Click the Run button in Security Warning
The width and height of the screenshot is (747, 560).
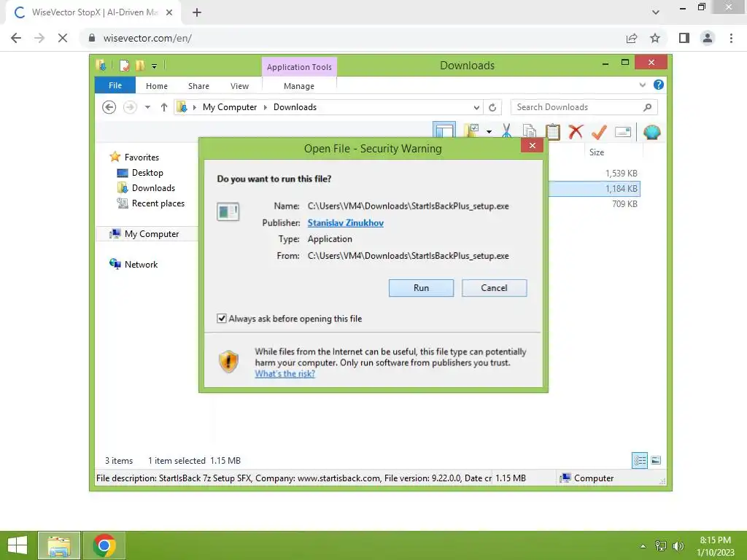(421, 287)
